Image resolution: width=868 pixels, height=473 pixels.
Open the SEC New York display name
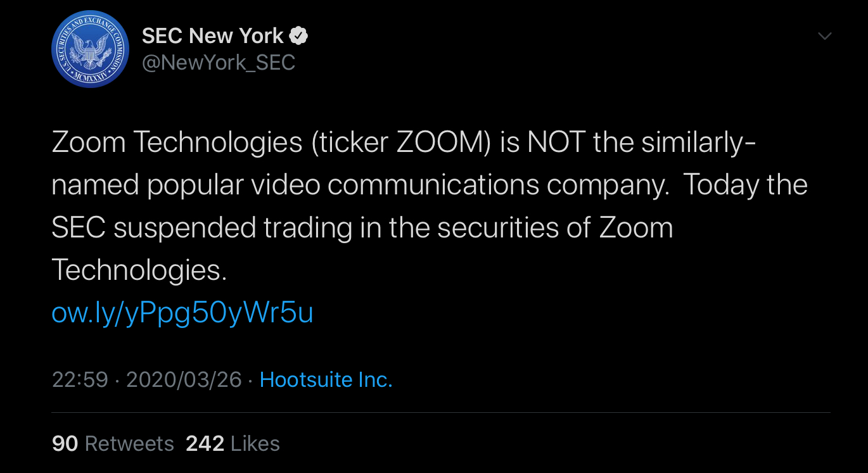pyautogui.click(x=212, y=36)
